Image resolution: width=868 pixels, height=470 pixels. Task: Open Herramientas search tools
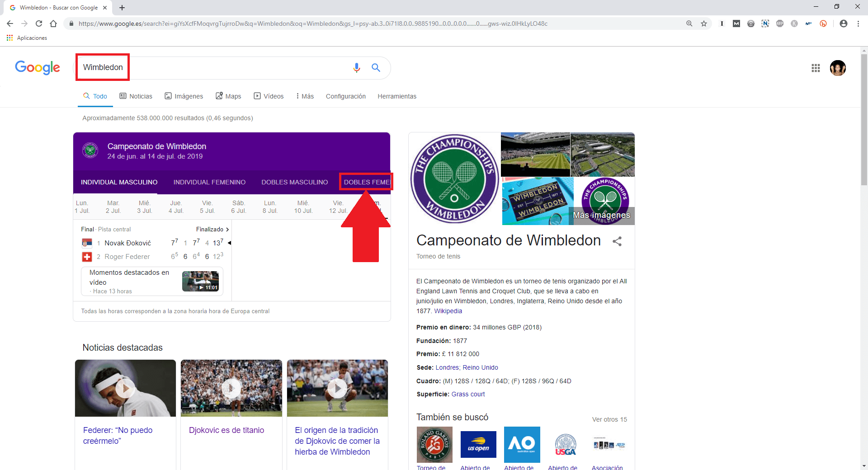click(x=397, y=96)
